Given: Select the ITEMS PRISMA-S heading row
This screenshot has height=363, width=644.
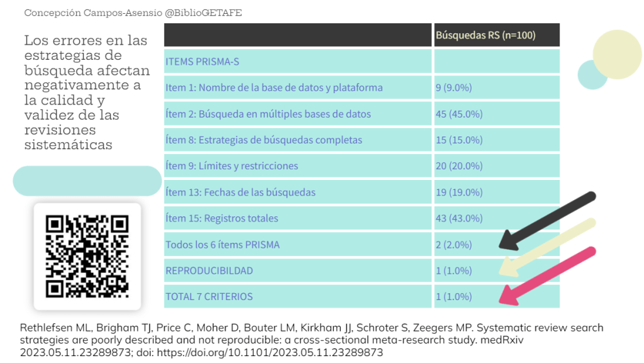Looking at the screenshot, I should coord(202,62).
